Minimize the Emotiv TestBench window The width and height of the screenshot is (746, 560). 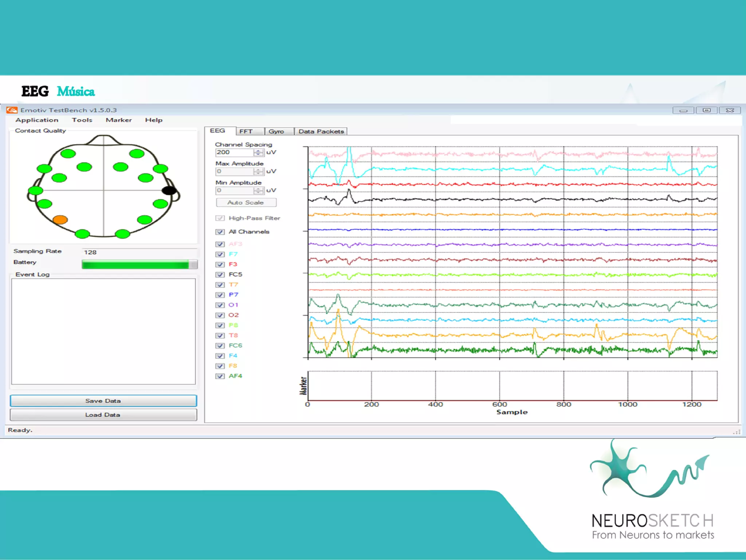point(683,110)
